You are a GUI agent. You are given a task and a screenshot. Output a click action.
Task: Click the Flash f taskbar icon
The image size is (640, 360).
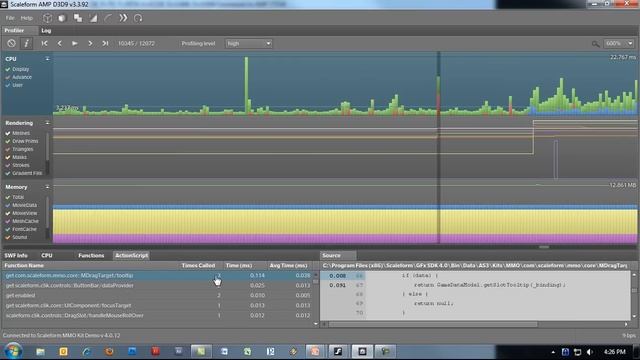click(x=338, y=351)
